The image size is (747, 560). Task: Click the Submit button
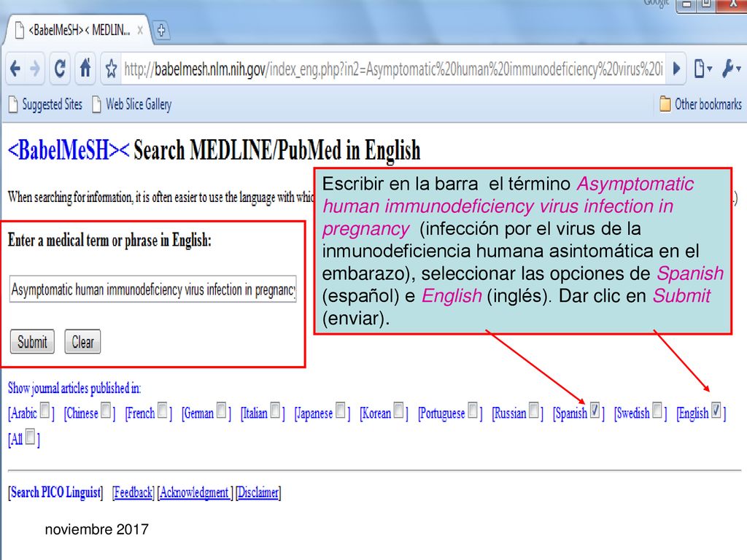tap(32, 341)
